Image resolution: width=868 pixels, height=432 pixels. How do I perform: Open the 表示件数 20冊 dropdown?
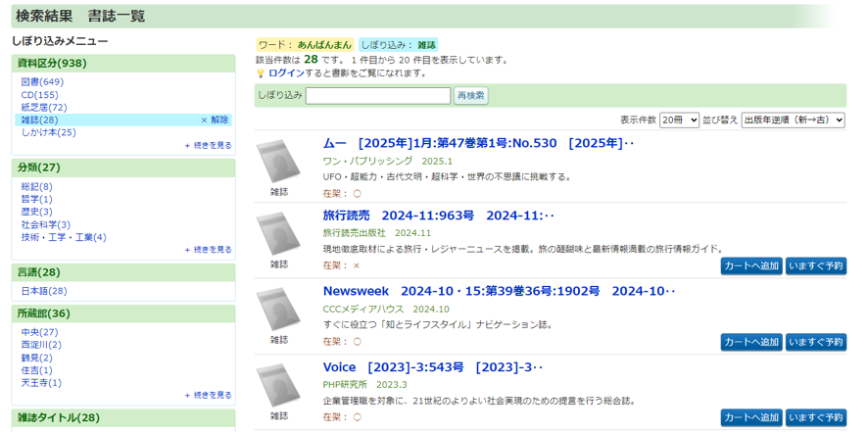click(679, 120)
